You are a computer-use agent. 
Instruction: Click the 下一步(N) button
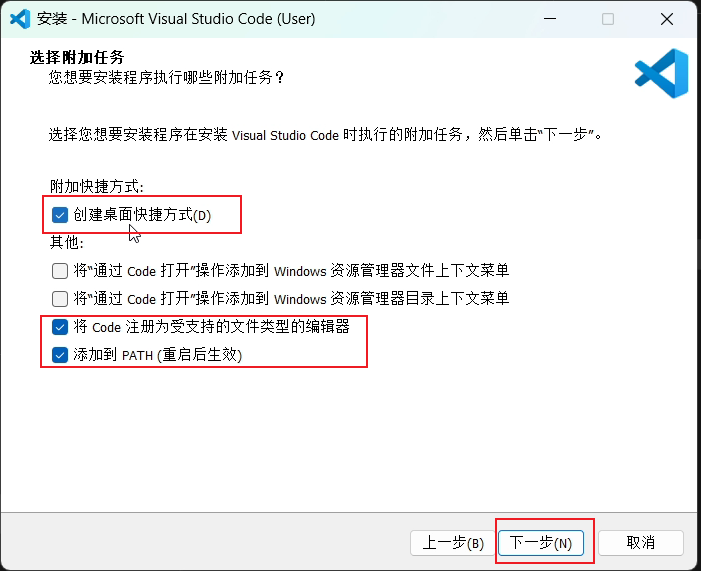(x=541, y=543)
